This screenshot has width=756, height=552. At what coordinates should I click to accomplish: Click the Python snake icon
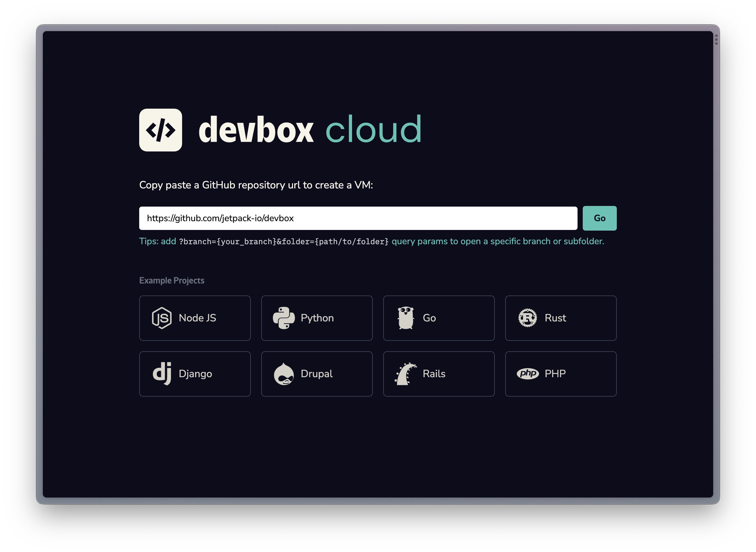coord(283,318)
